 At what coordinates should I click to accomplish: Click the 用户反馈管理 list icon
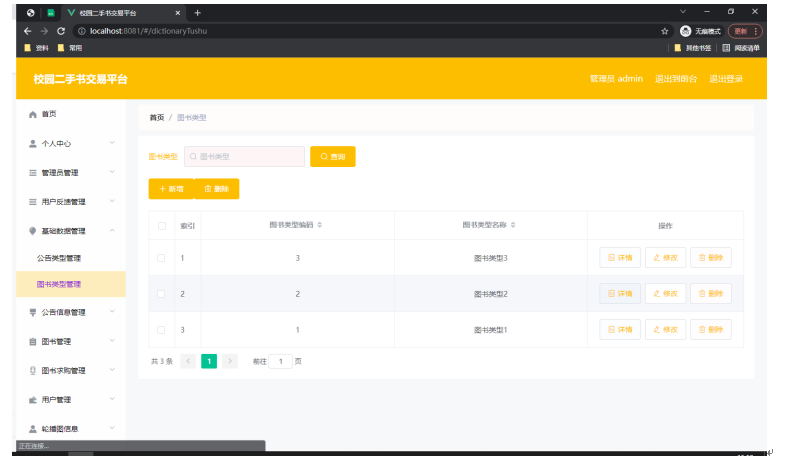click(33, 202)
